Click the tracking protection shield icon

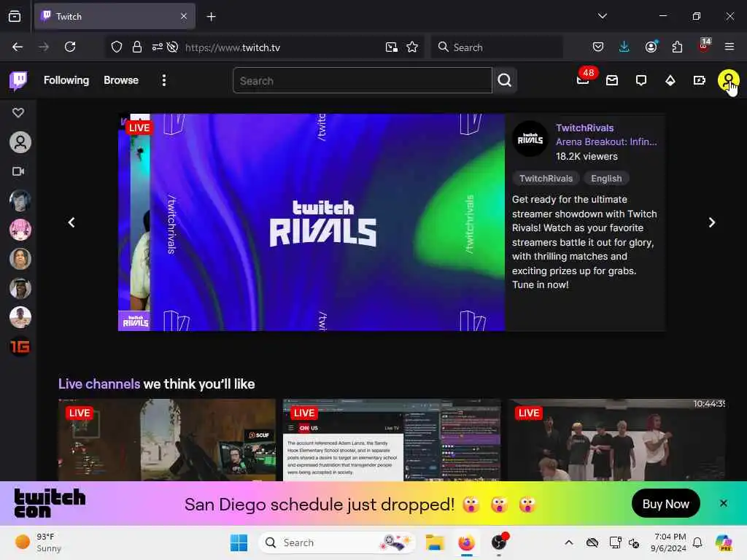[117, 47]
